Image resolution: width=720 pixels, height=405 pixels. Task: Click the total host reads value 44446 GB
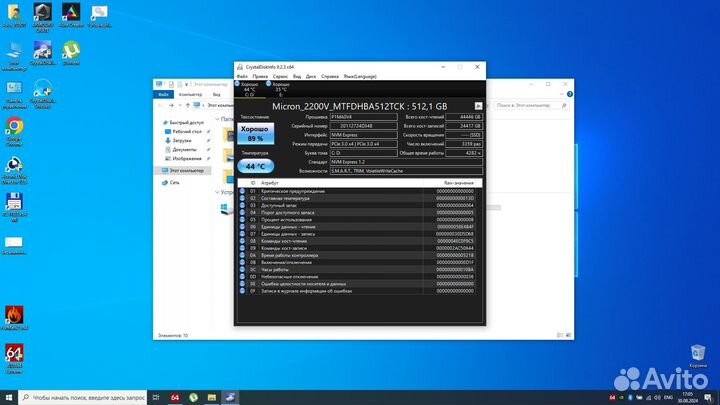pos(464,117)
